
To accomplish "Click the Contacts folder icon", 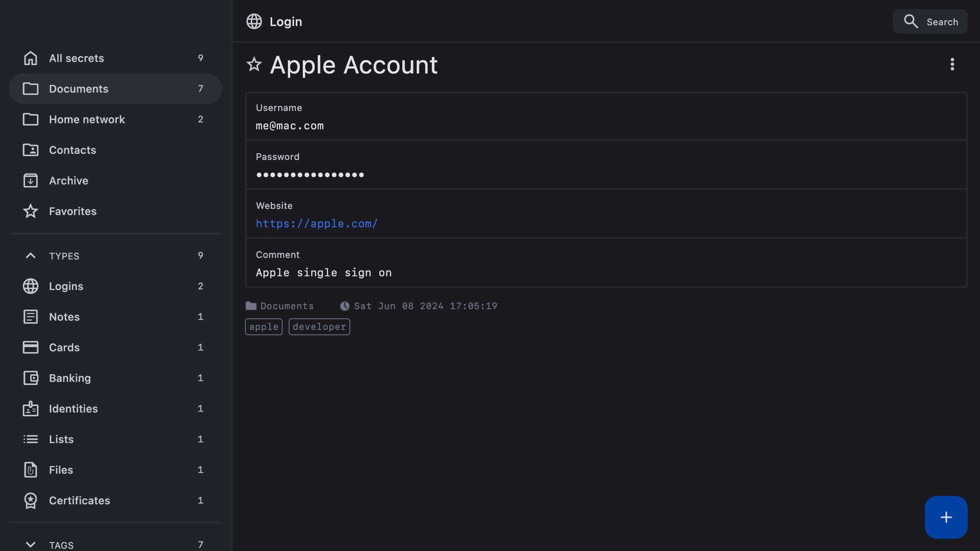I will pyautogui.click(x=31, y=150).
